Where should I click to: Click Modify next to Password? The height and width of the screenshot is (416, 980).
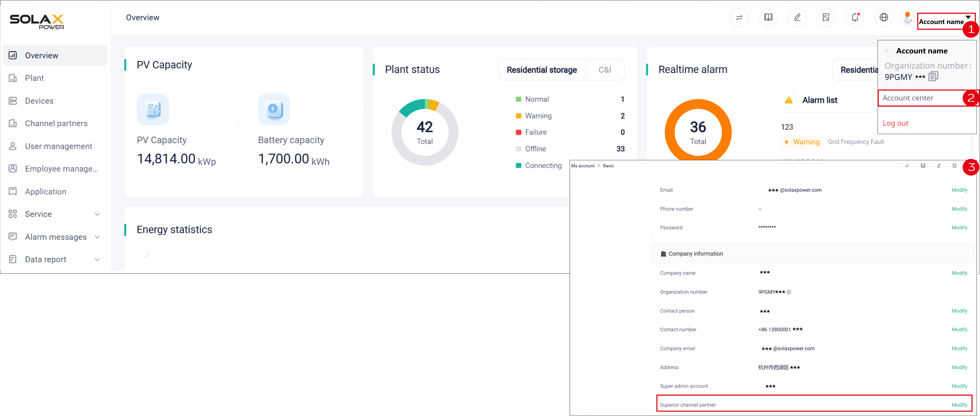click(x=959, y=228)
